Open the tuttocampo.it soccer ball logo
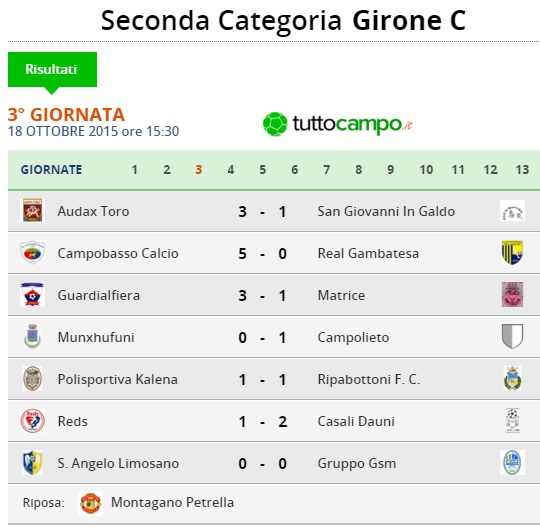The image size is (540, 528). (275, 124)
